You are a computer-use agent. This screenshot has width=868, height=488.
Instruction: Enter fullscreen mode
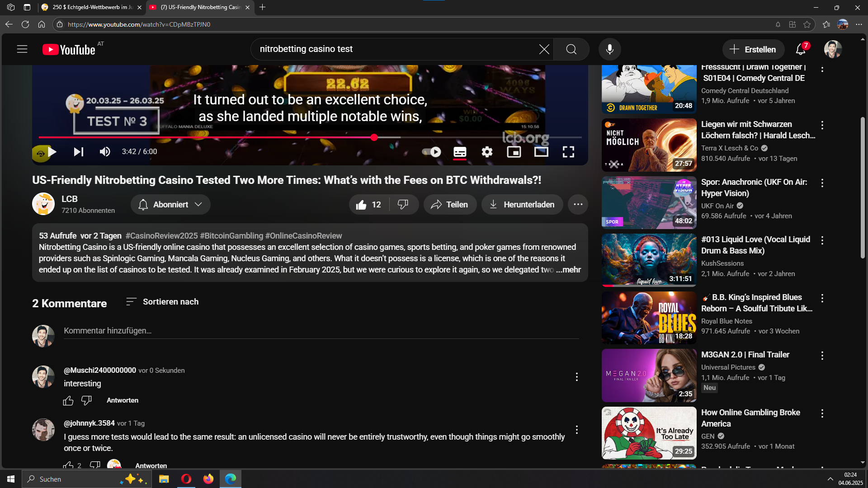pos(568,152)
